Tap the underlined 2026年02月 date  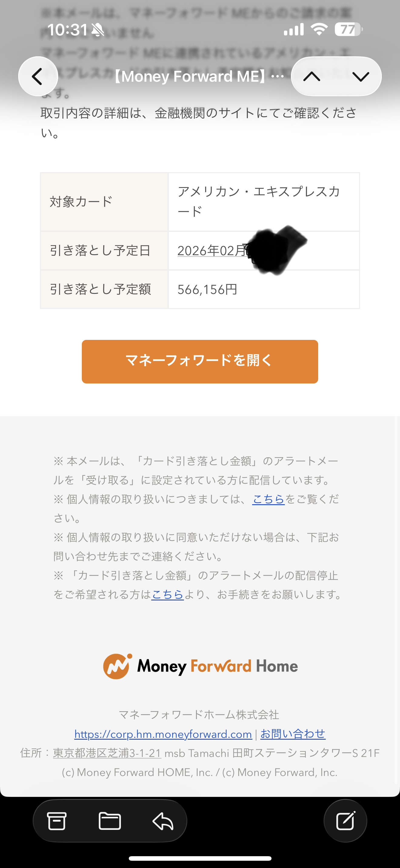tap(212, 251)
